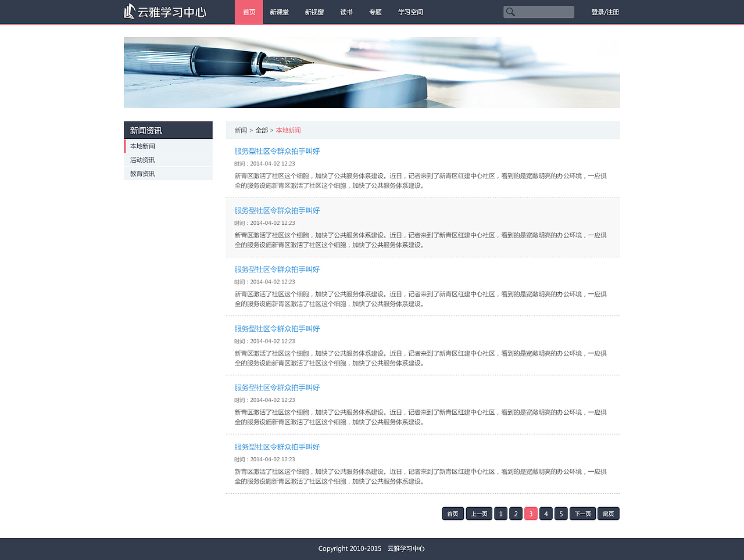Click the 登录/注册 link
The width and height of the screenshot is (744, 560).
pyautogui.click(x=606, y=11)
